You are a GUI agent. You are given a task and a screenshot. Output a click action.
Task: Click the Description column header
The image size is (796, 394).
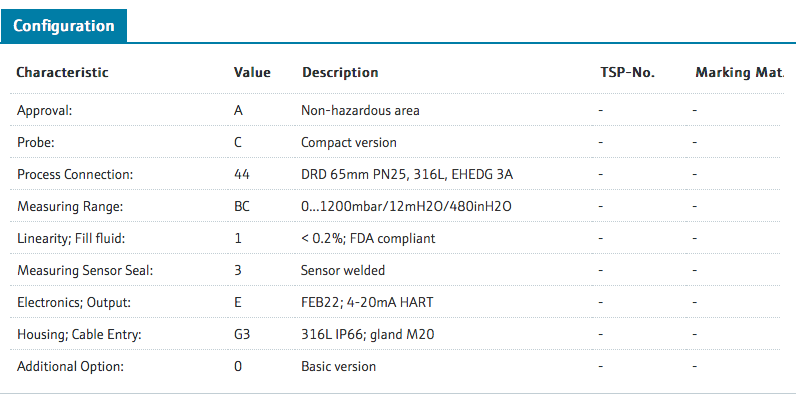click(x=340, y=73)
